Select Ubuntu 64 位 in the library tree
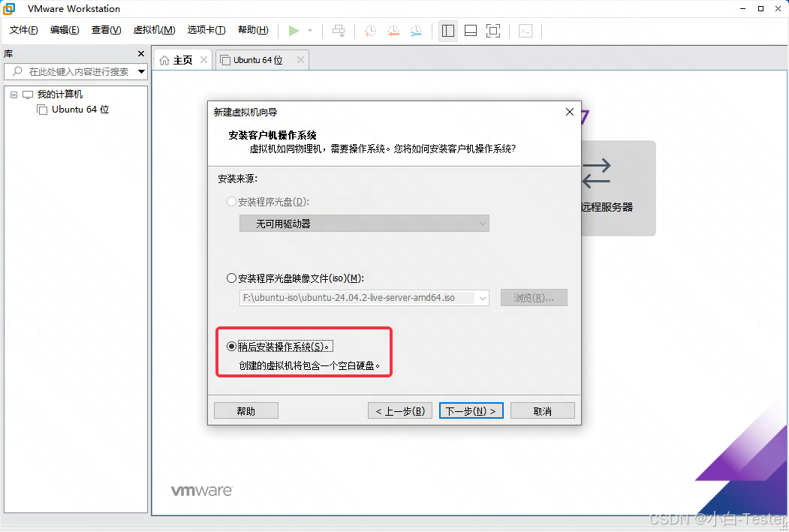 pyautogui.click(x=80, y=109)
